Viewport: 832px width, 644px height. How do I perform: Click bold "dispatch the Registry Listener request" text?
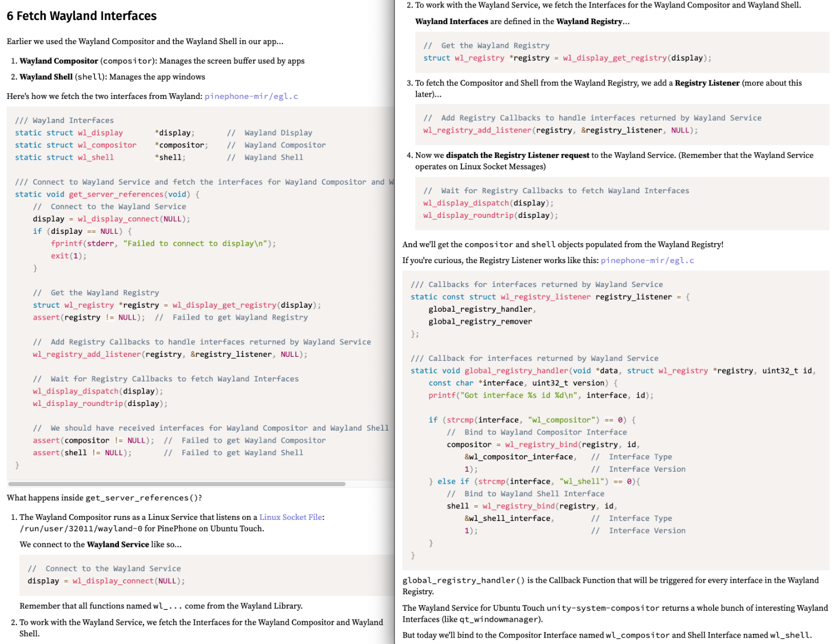tap(517, 155)
